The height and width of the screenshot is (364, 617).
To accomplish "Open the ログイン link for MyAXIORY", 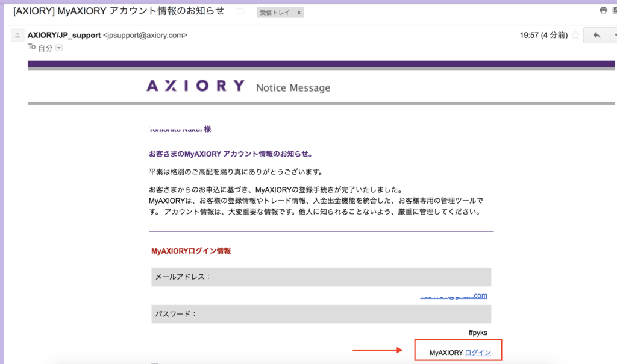I will point(478,353).
